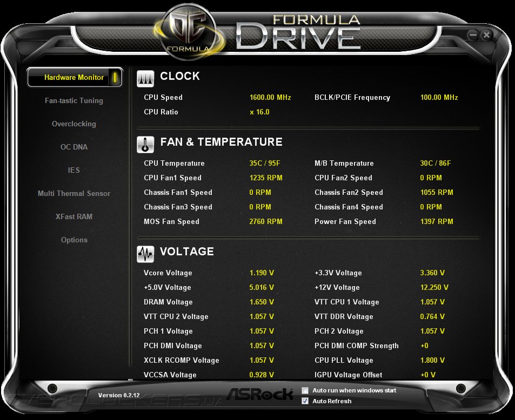This screenshot has height=420, width=515.
Task: Click Chassis Fan2 Speed value 1055 RPM
Action: (437, 193)
